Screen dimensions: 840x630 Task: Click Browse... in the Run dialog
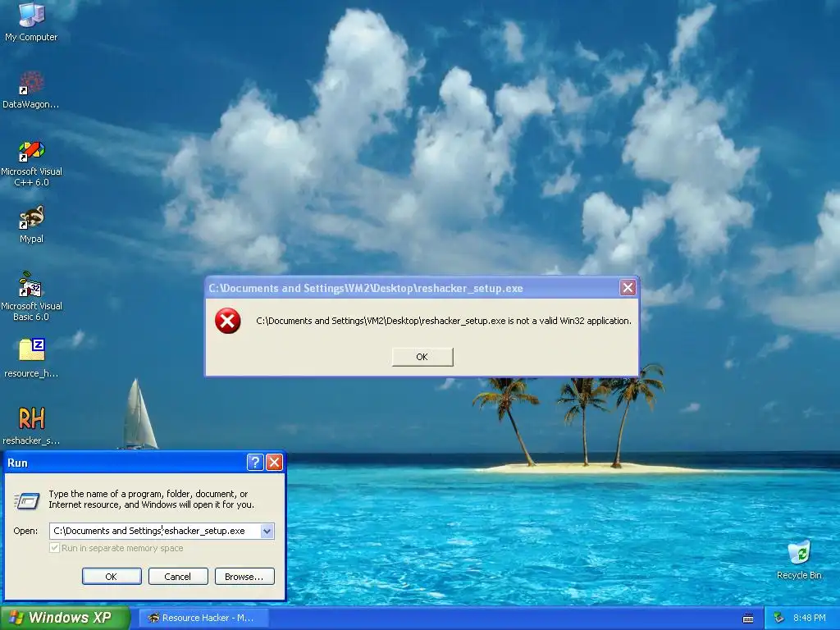(244, 577)
